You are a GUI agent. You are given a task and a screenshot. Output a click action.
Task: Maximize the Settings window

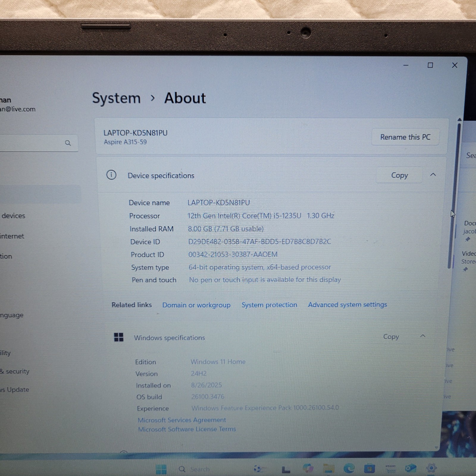tap(430, 65)
